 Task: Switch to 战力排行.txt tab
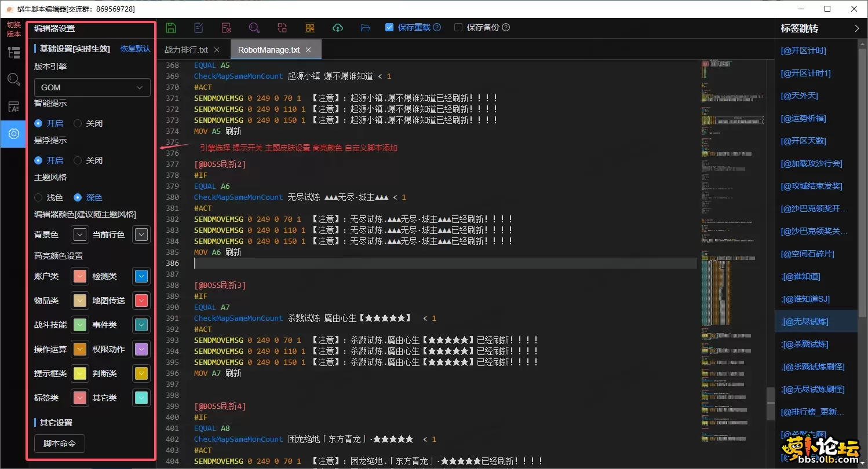point(192,50)
